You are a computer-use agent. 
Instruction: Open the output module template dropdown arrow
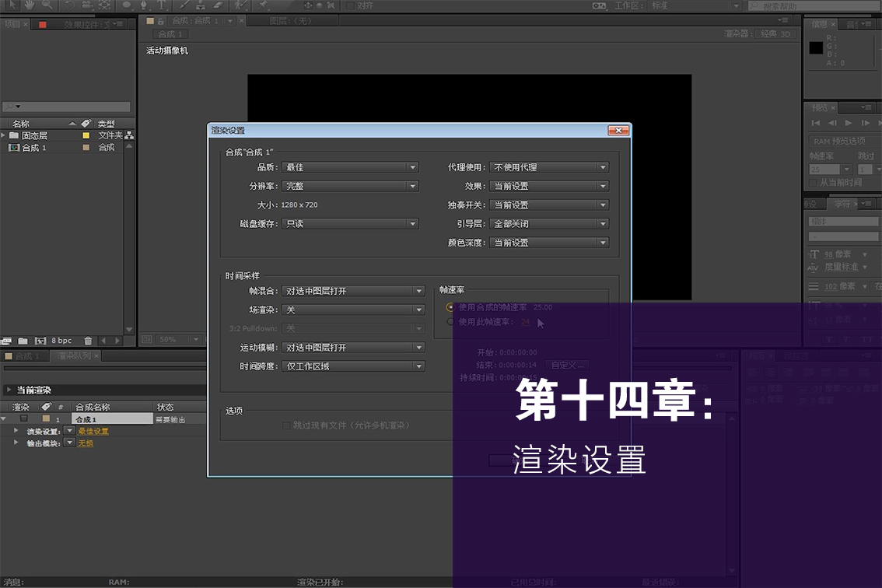pos(70,443)
